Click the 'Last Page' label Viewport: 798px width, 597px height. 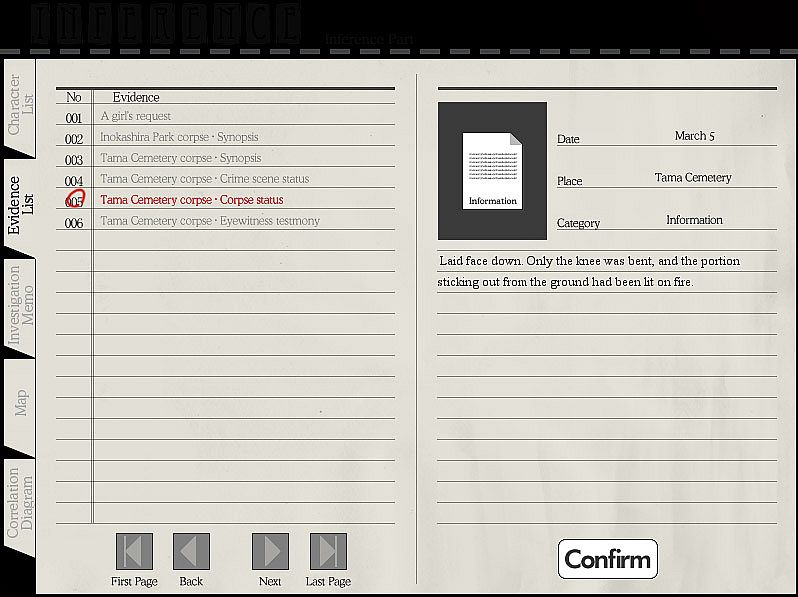328,581
